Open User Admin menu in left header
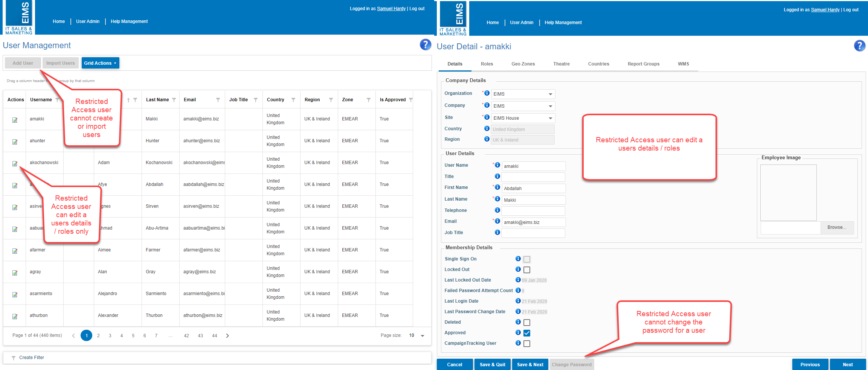 (88, 21)
